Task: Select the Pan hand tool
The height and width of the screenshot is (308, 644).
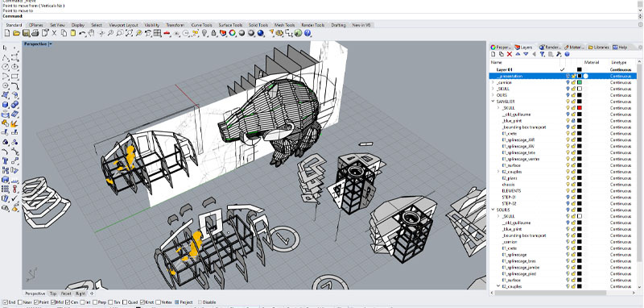Action: (92, 33)
